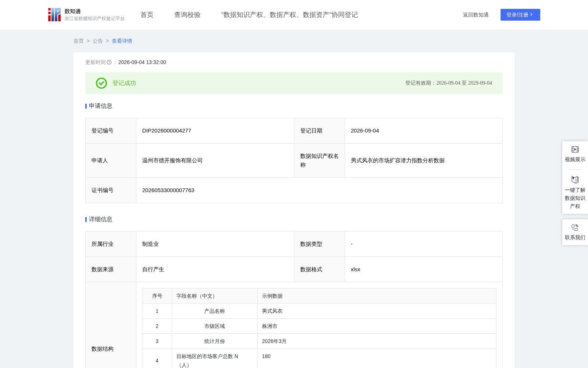Click the update time 2026-09-04 13:32:00
The height and width of the screenshot is (368, 588).
(142, 63)
